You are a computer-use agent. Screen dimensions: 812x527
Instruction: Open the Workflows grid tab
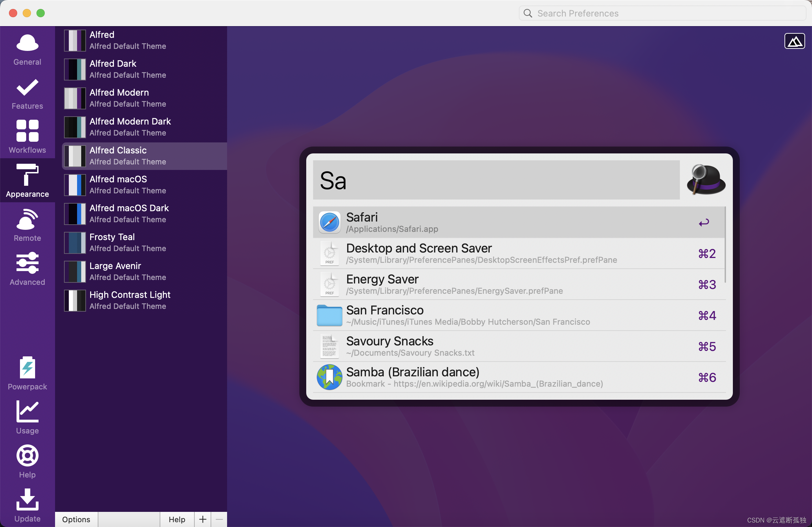point(27,137)
